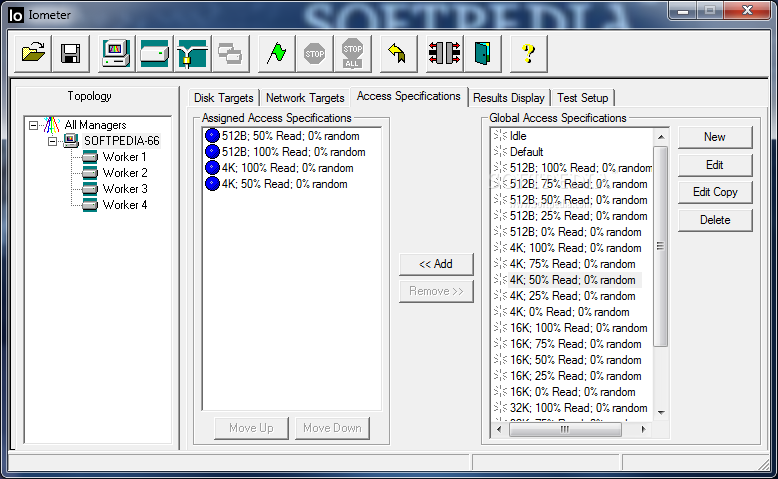Open the Test Setup tab
This screenshot has width=778, height=479.
[x=583, y=98]
